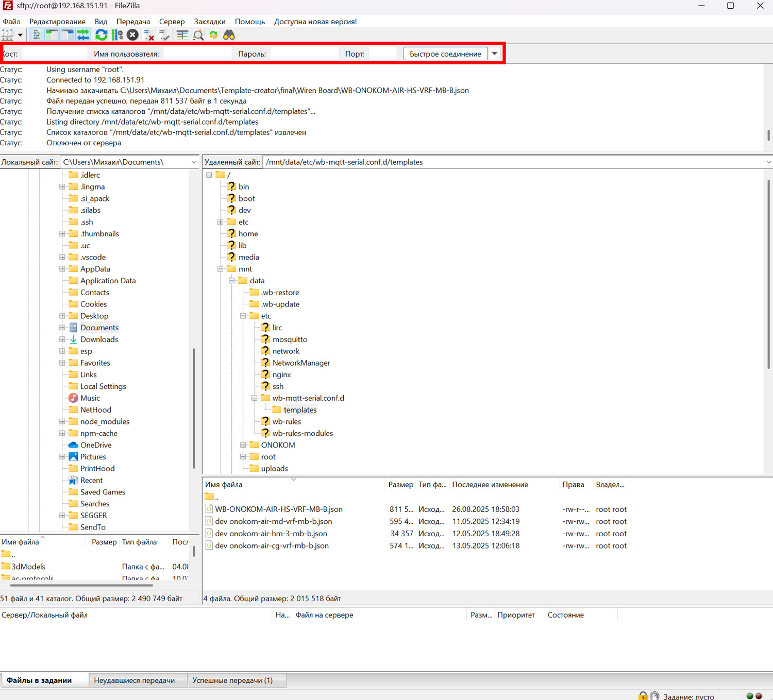Image resolution: width=773 pixels, height=700 pixels.
Task: Refresh the file and folder lists
Action: click(102, 35)
